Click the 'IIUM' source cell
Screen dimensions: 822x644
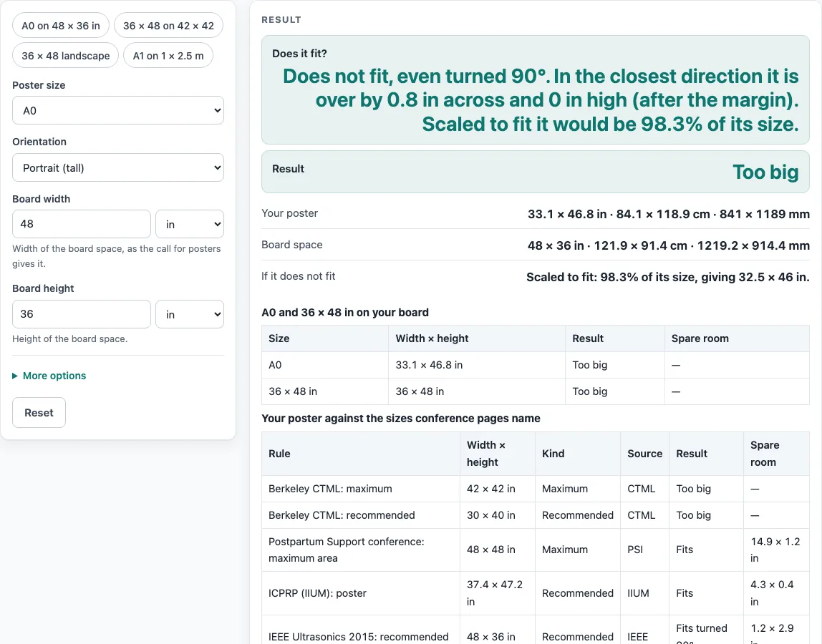pos(645,593)
